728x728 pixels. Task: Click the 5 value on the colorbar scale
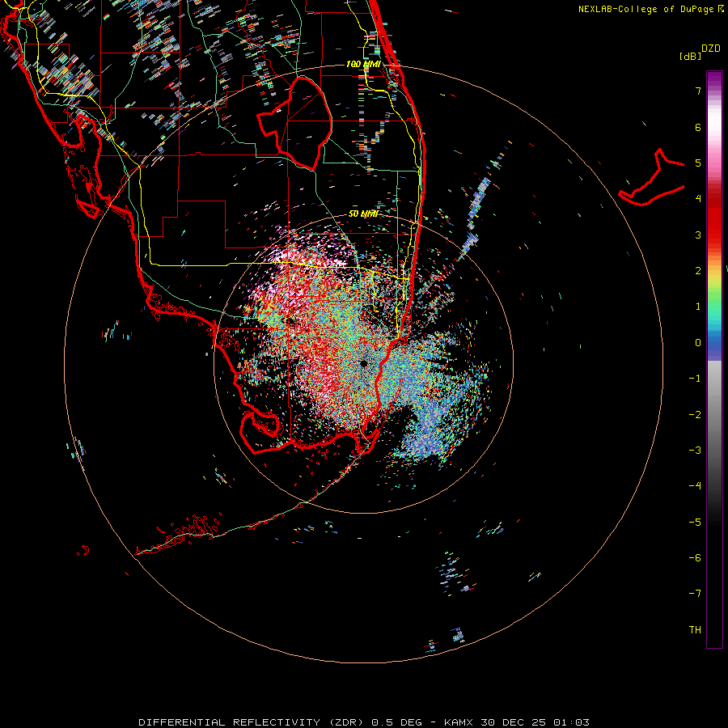coord(698,163)
